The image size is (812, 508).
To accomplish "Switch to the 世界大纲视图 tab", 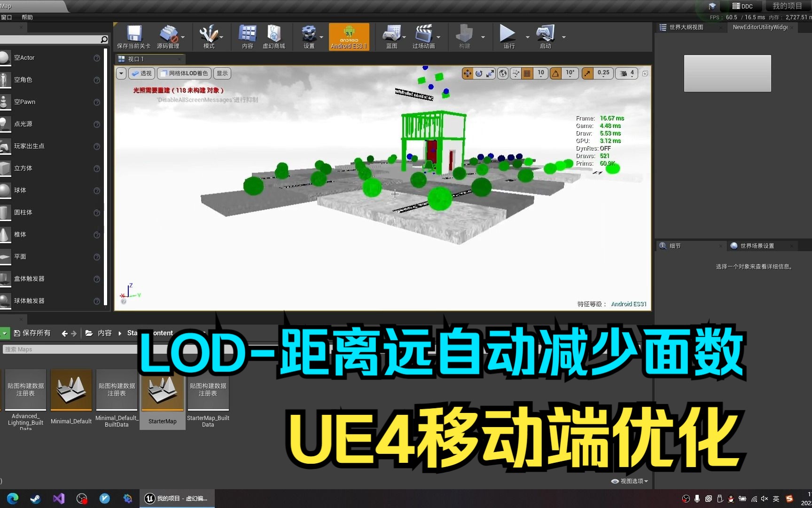I will pos(686,27).
